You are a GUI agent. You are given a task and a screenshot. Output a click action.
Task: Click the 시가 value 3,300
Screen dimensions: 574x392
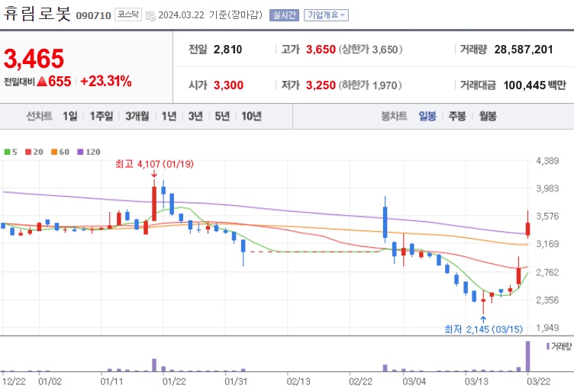pos(228,85)
